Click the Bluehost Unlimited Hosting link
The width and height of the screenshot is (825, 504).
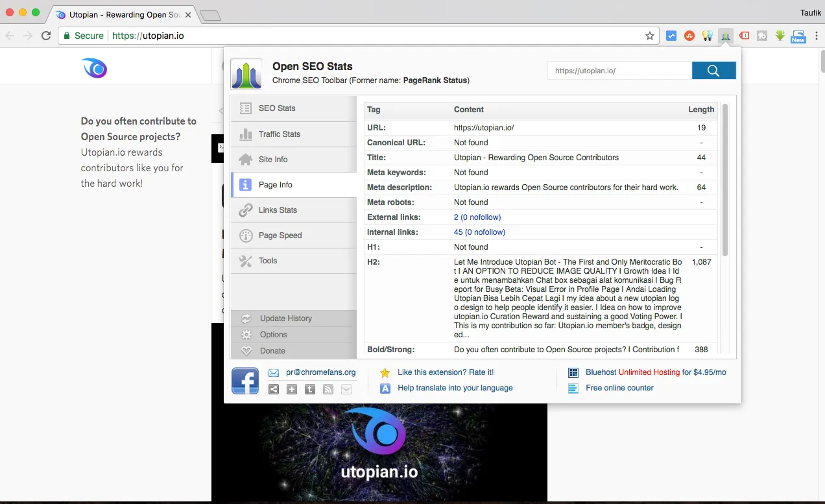(656, 372)
